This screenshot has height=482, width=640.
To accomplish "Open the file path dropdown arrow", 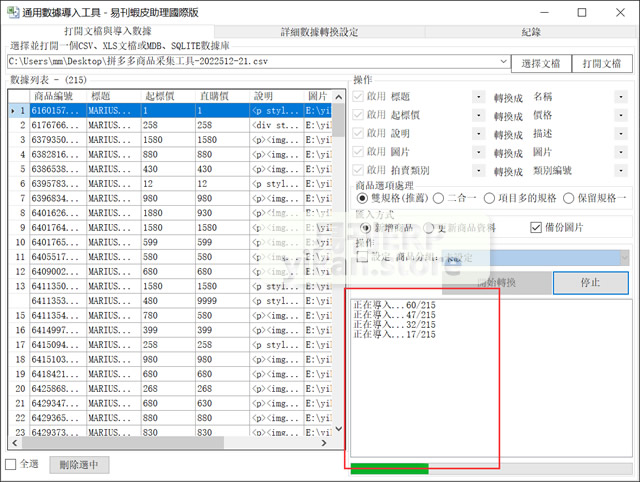I will [504, 63].
